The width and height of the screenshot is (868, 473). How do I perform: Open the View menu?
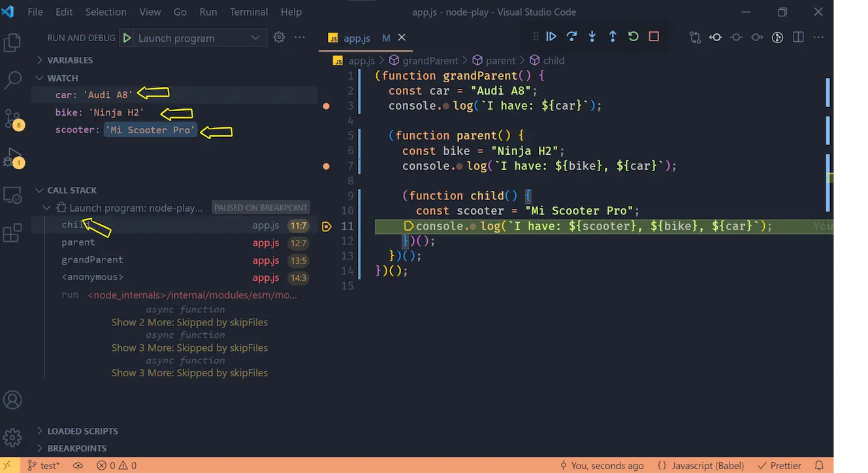pyautogui.click(x=150, y=12)
